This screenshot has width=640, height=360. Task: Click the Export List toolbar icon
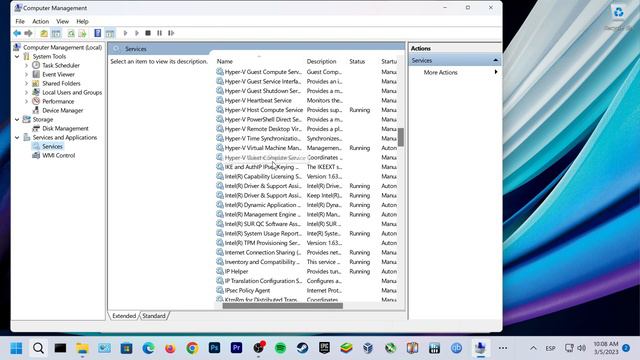click(x=82, y=33)
